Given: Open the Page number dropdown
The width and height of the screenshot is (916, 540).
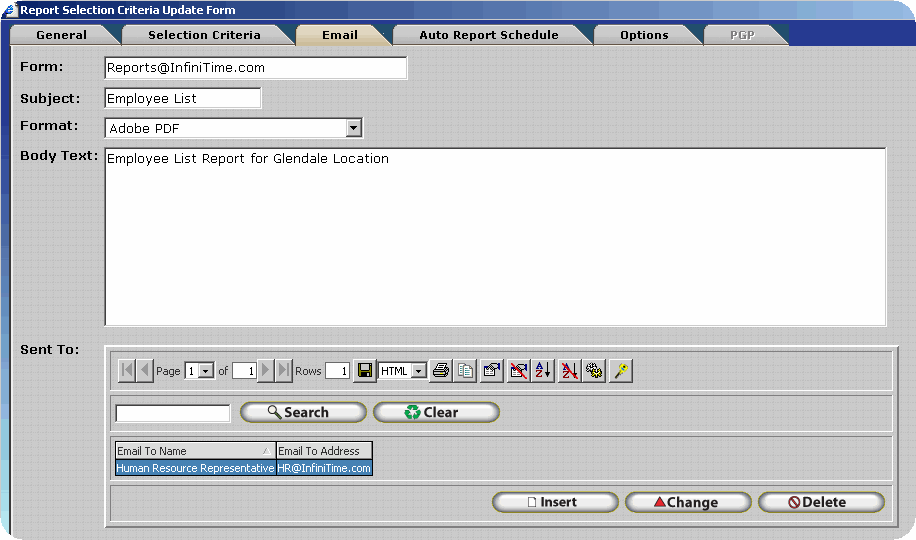Looking at the screenshot, I should click(206, 371).
